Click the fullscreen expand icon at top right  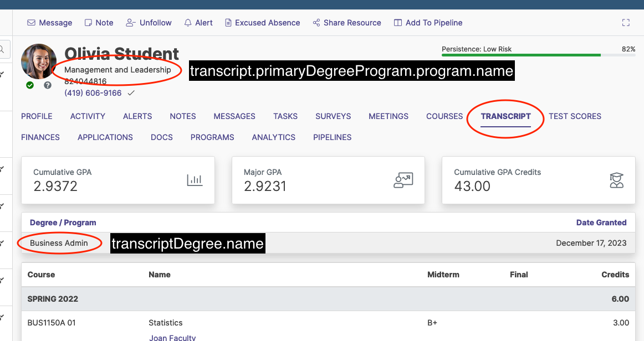[x=626, y=23]
